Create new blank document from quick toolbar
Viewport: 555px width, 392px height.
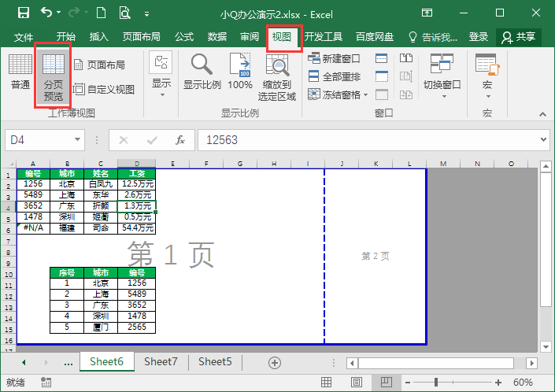tap(102, 13)
